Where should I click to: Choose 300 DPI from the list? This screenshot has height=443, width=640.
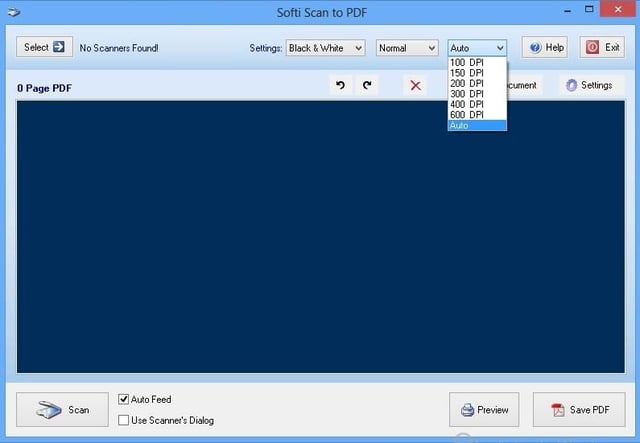(477, 94)
